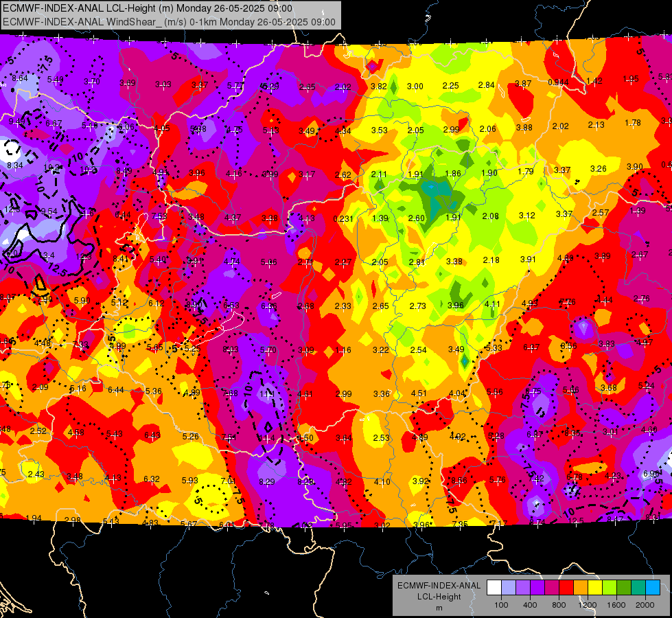Click the 2.54 wind shear value
The image size is (672, 618).
[x=418, y=350]
